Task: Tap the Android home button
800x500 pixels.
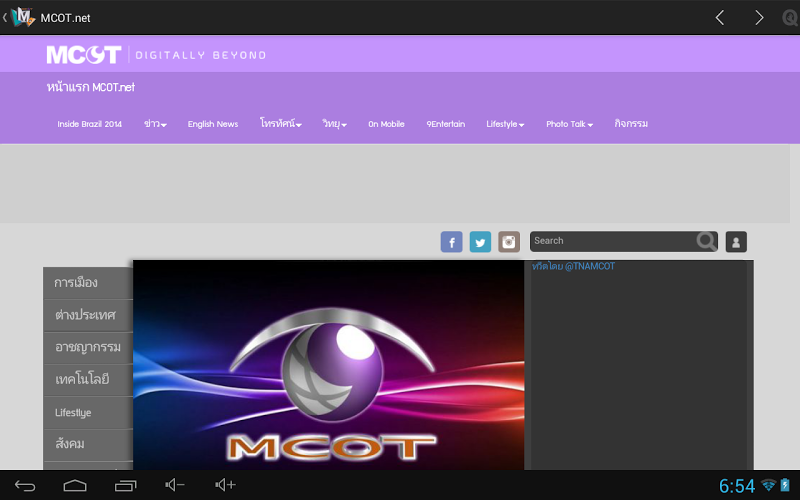Action: 75,485
